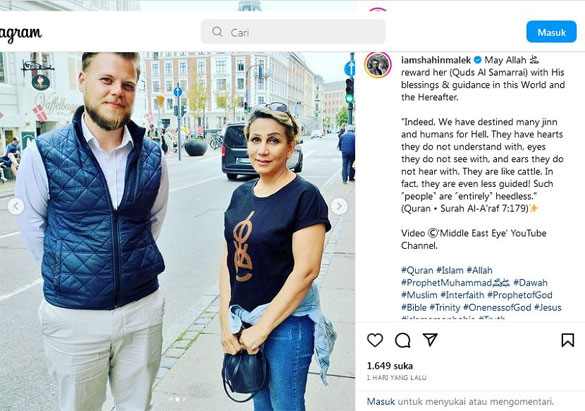The image size is (585, 411).
Task: Open the #Quran hashtag
Action: coord(417,270)
